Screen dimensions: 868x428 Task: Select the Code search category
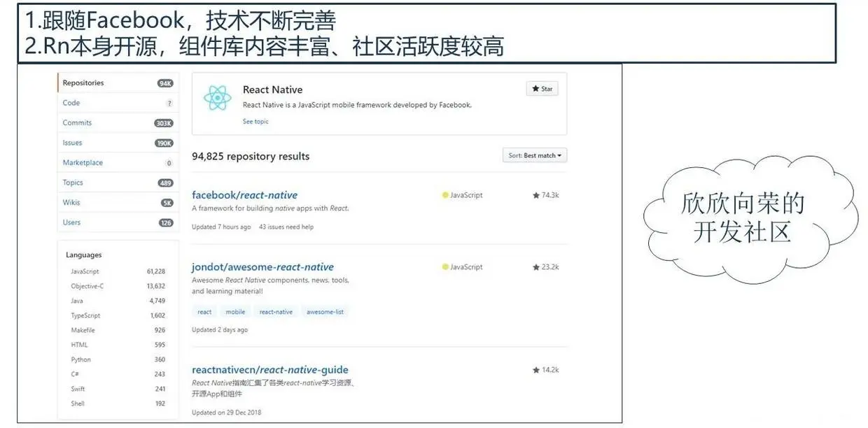point(118,103)
